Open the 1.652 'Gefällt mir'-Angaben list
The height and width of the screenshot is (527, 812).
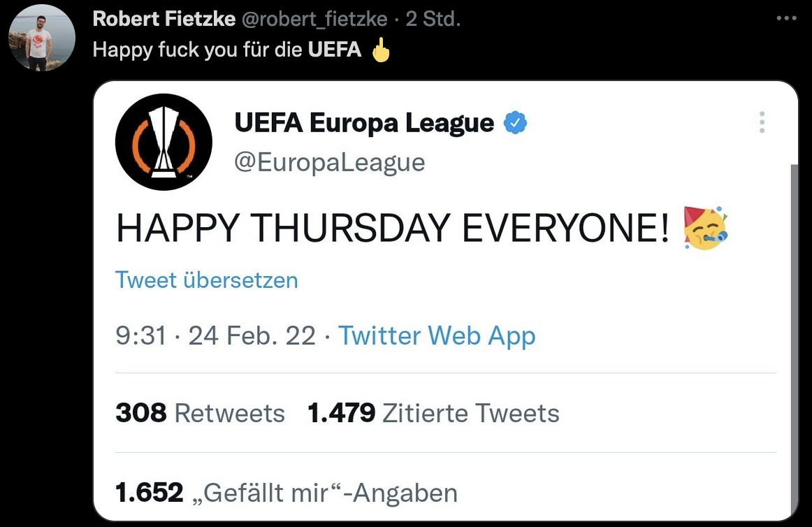[x=287, y=493]
